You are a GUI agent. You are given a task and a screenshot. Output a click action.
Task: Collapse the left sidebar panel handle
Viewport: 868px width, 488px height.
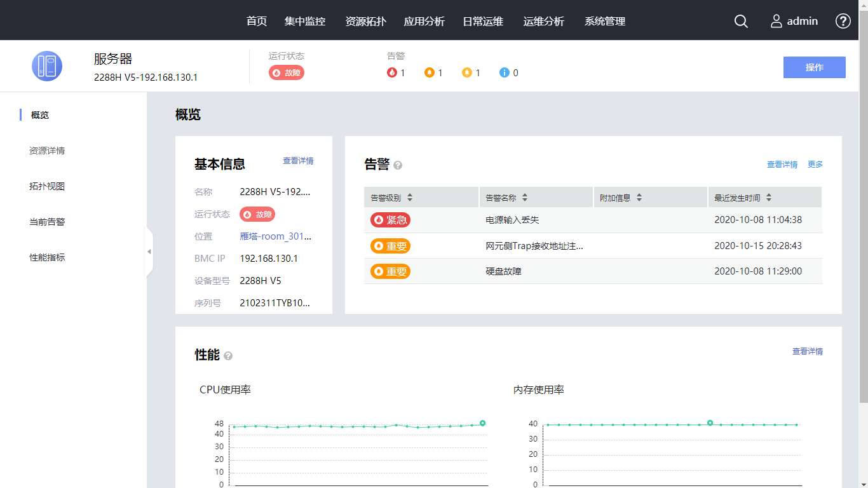(x=149, y=252)
